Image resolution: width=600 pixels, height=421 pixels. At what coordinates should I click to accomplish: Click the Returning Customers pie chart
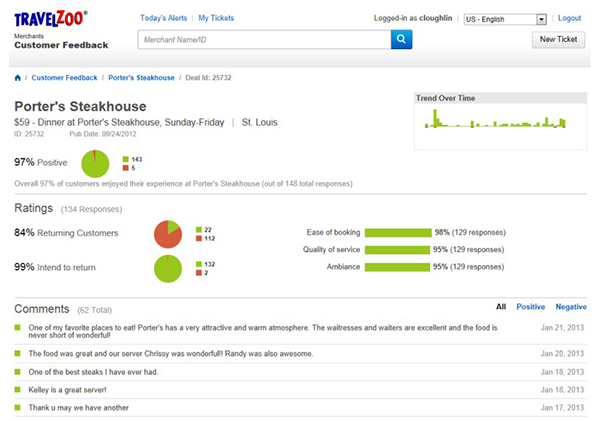tap(167, 233)
